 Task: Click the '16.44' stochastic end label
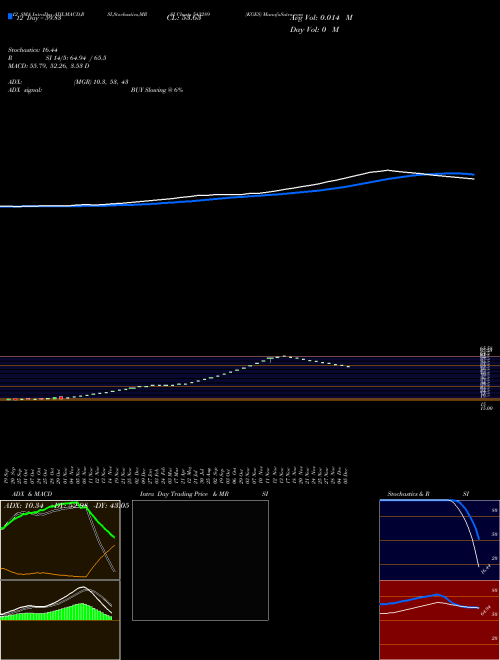tap(486, 570)
